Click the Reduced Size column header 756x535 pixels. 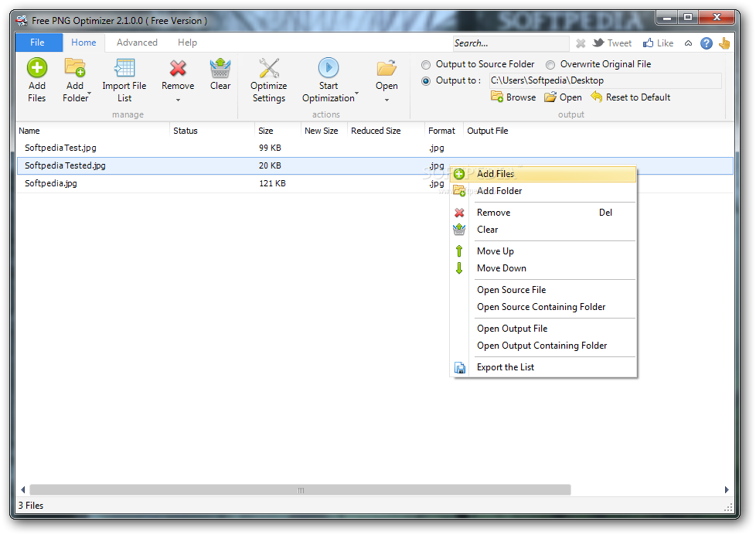386,131
